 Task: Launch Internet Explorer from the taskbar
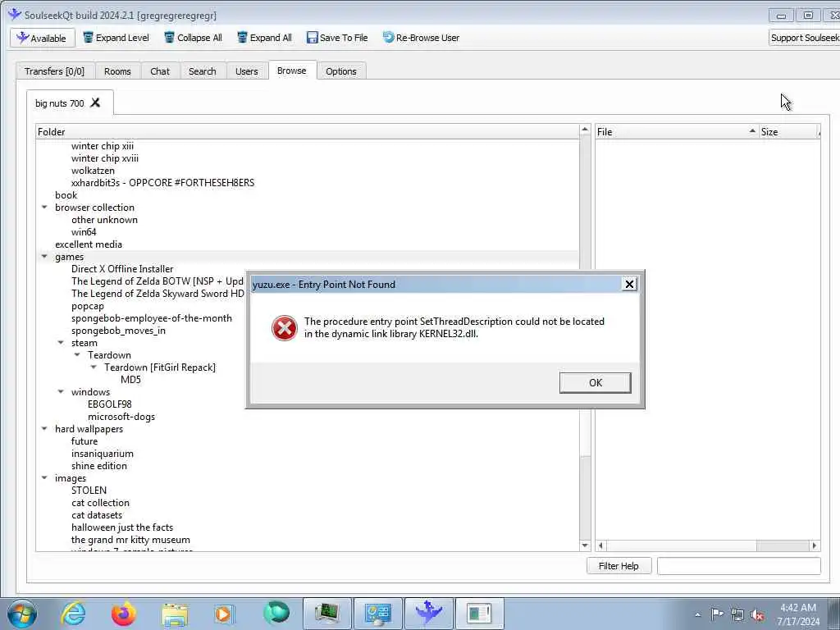pyautogui.click(x=73, y=614)
